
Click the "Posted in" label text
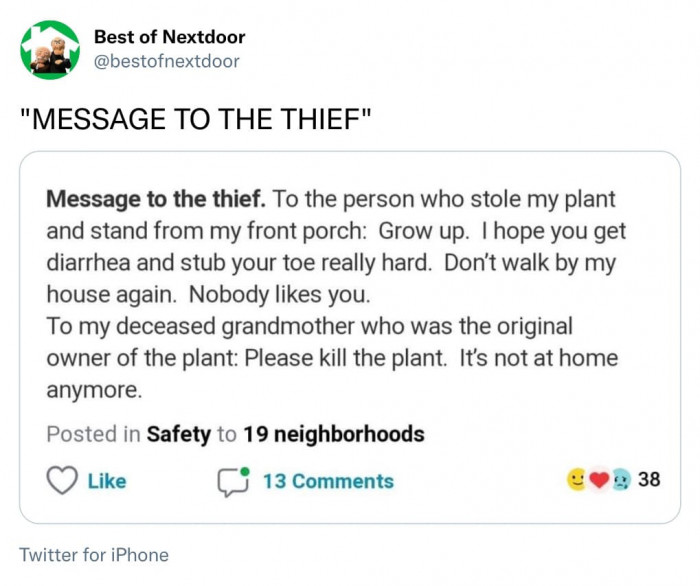click(x=93, y=434)
